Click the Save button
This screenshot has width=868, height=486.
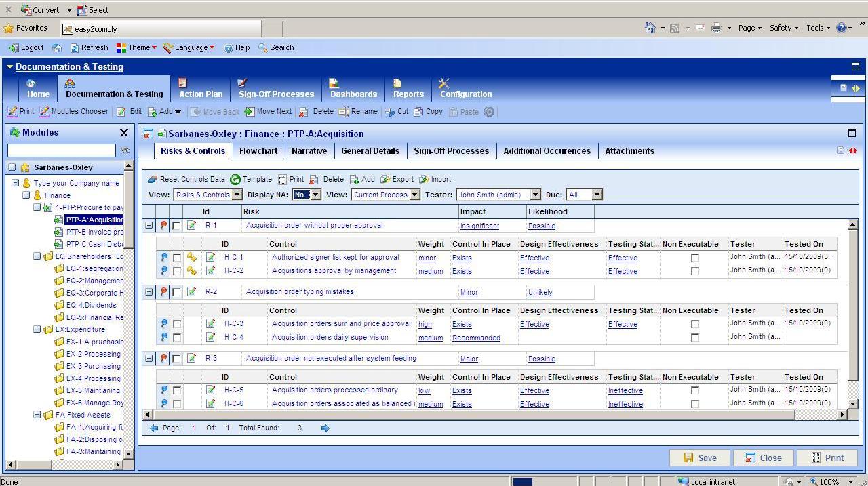coord(699,458)
